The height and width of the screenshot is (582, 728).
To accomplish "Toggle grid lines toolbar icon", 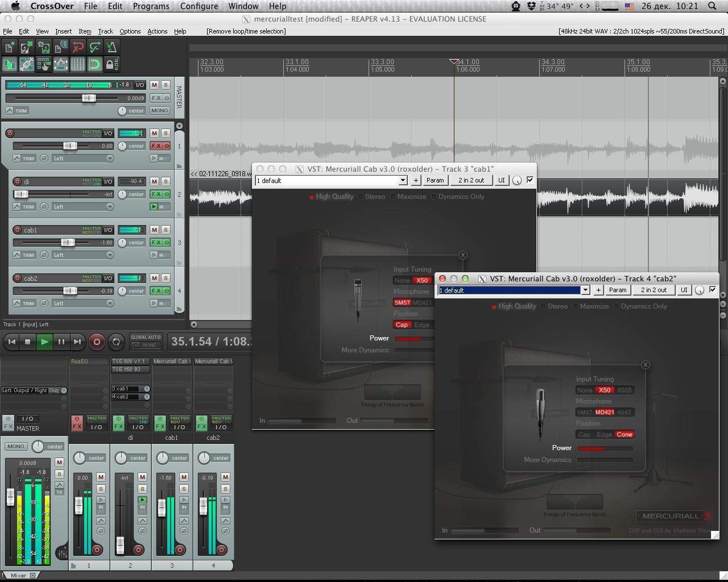I will [x=77, y=65].
